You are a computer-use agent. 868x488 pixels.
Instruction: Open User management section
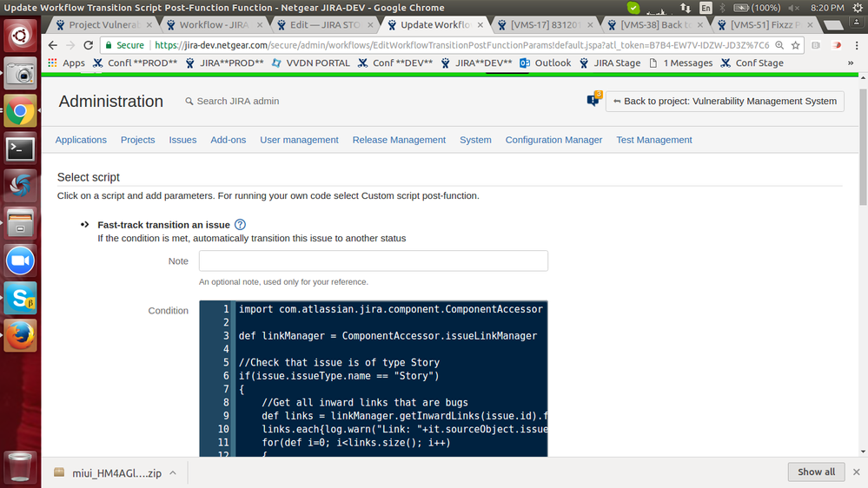(299, 140)
